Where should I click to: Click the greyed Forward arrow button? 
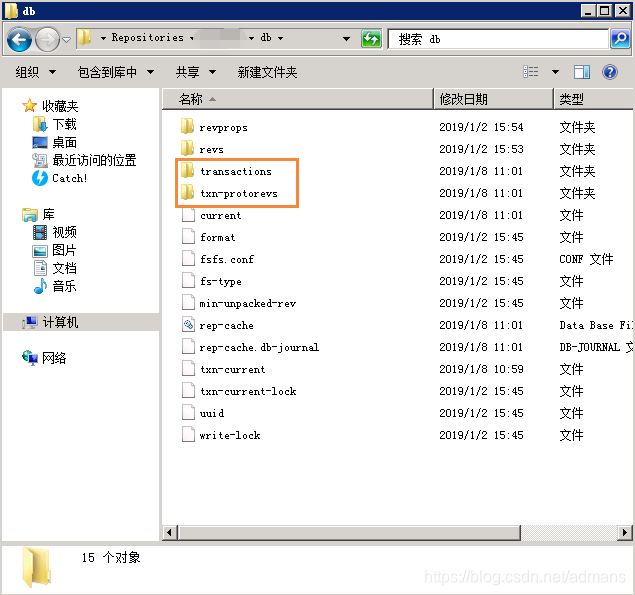47,39
